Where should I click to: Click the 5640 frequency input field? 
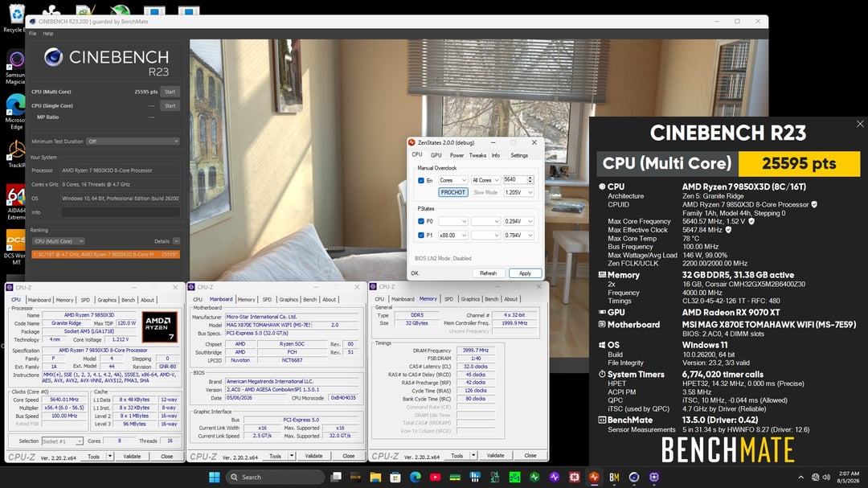pos(514,180)
